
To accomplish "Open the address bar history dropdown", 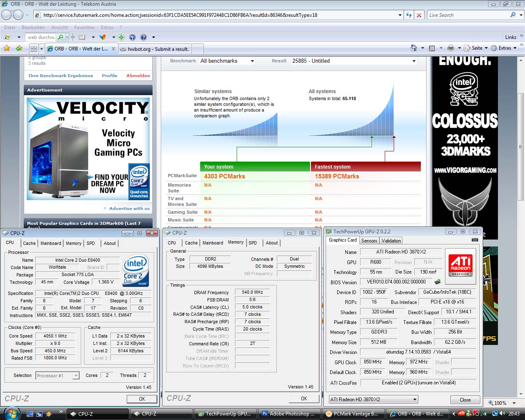I will (x=400, y=15).
